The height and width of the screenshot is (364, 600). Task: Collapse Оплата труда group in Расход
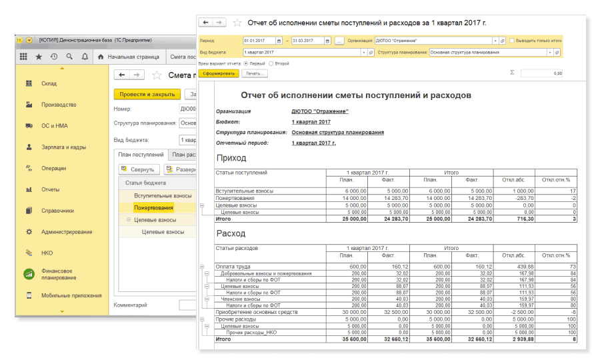pyautogui.click(x=202, y=267)
